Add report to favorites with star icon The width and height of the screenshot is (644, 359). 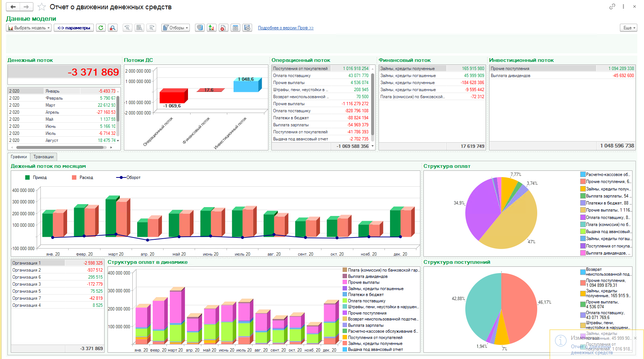click(x=42, y=7)
